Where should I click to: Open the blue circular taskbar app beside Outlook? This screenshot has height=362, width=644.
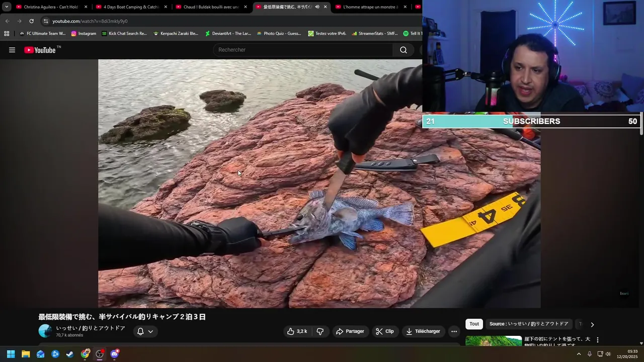[55, 354]
